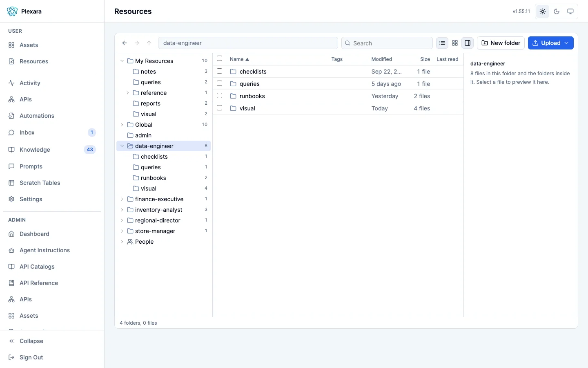
Task: Select inventory-analyst folder in tree
Action: (x=163, y=210)
